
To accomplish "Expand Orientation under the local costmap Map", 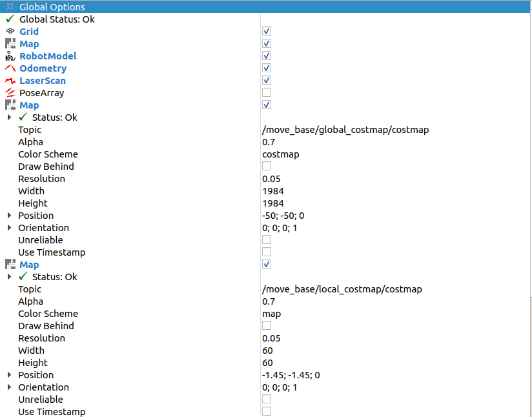I will (x=9, y=387).
